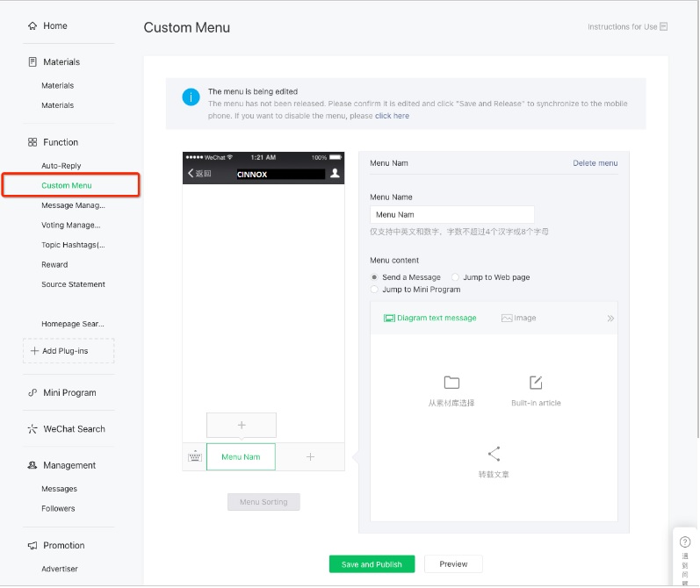
Task: Click the share icon for reposting an article
Action: [494, 454]
